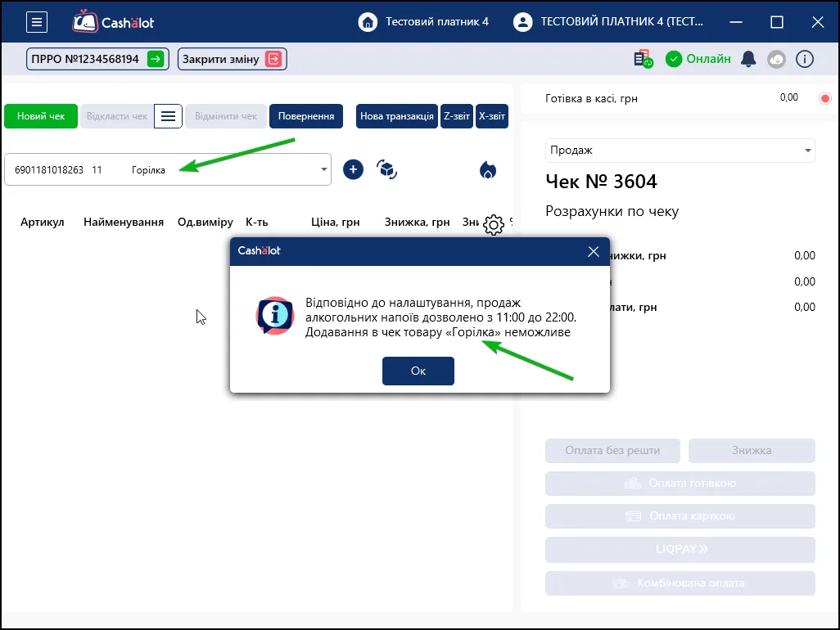Choose Комбінована оплата
The image size is (840, 630).
pos(680,583)
